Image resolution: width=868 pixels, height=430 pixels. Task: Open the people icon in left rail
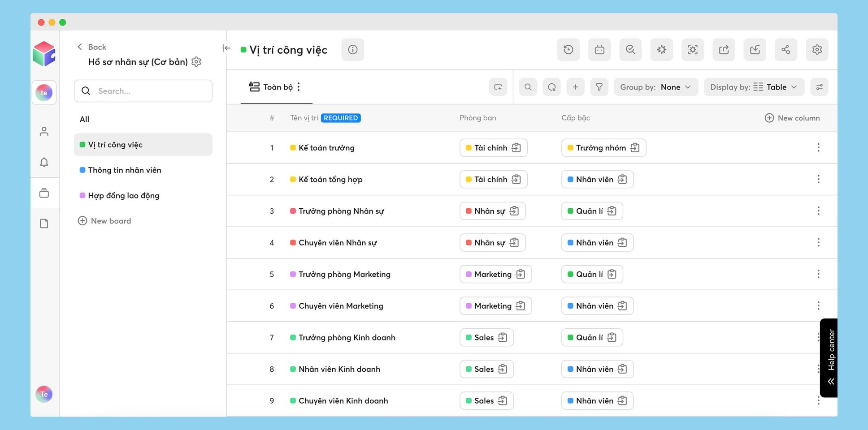tap(44, 131)
